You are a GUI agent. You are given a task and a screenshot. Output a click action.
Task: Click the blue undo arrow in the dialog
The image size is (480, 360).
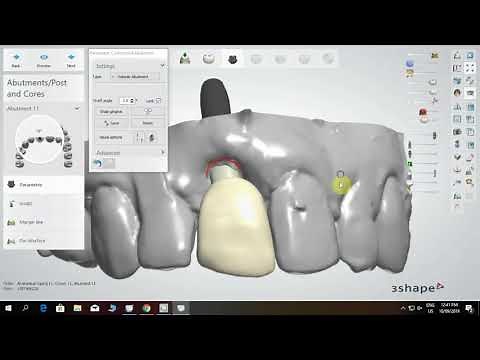98,164
